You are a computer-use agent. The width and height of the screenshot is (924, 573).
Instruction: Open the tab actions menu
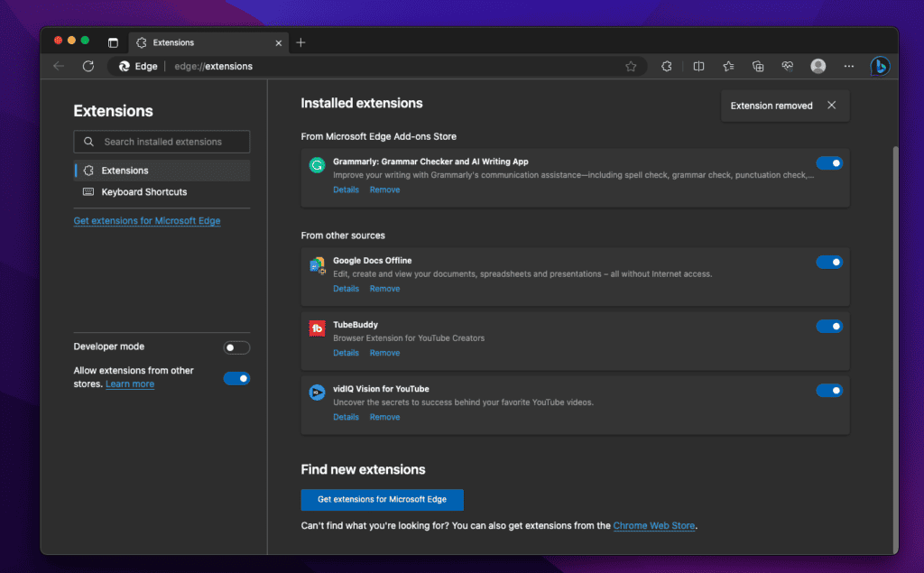pos(113,42)
